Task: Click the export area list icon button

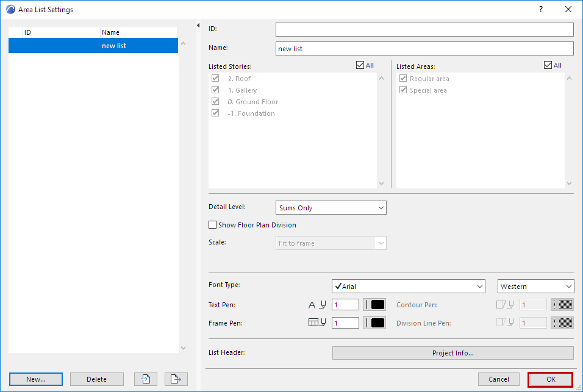Action: tap(176, 379)
